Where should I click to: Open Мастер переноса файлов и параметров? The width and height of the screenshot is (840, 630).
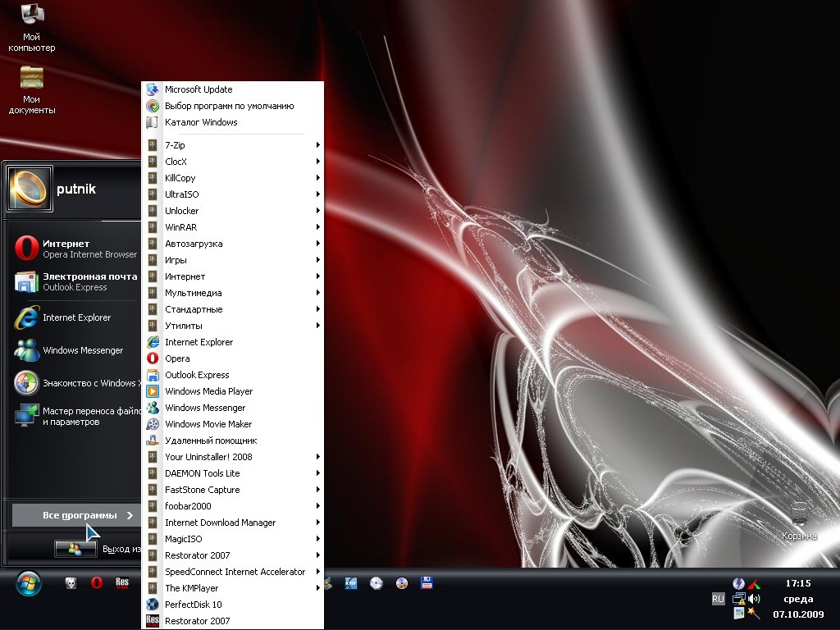tap(76, 416)
